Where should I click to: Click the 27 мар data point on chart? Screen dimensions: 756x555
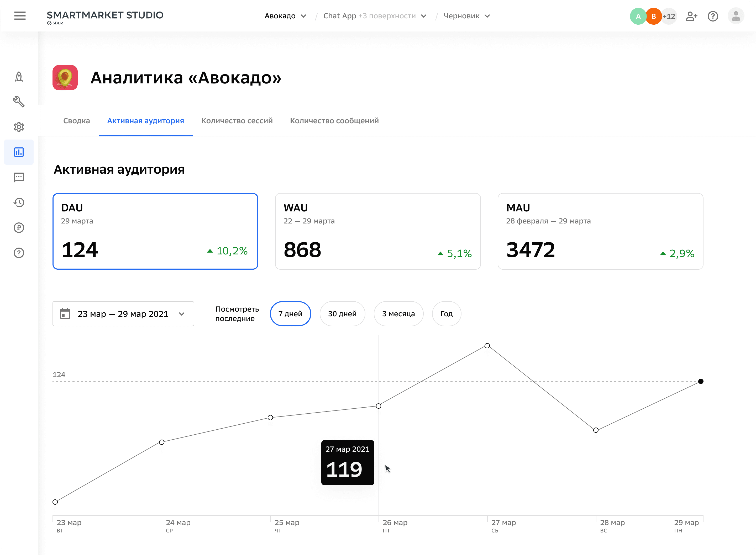(x=487, y=346)
